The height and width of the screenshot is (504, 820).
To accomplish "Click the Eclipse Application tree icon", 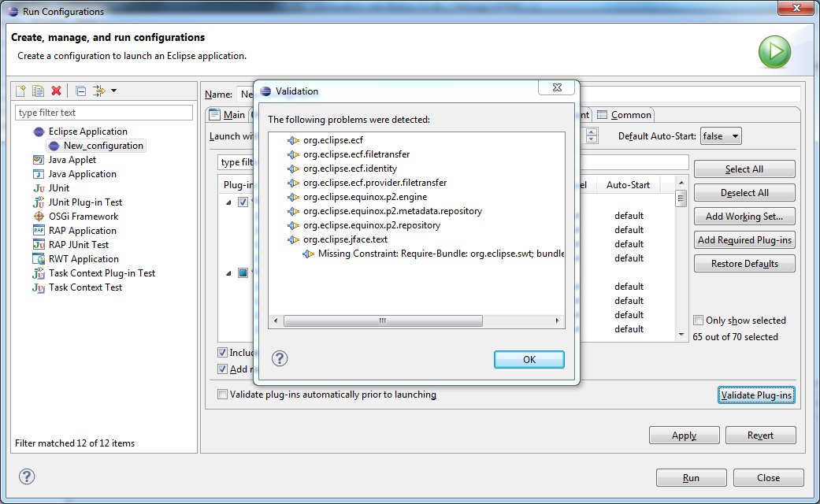I will tap(39, 132).
